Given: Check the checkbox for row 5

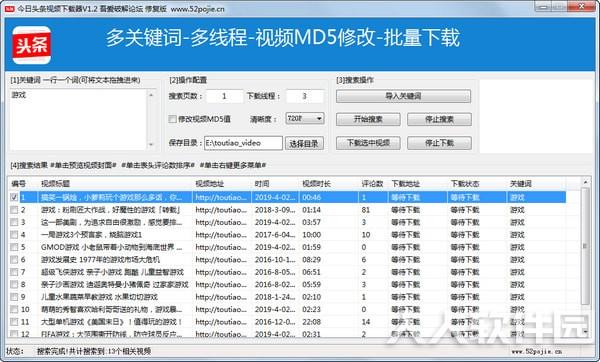Looking at the screenshot, I should tap(14, 247).
